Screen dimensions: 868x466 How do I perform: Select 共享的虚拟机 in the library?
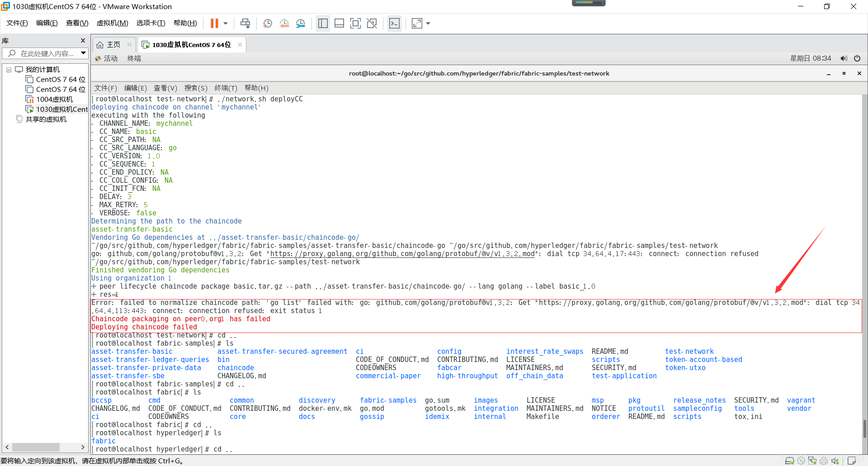(x=46, y=119)
